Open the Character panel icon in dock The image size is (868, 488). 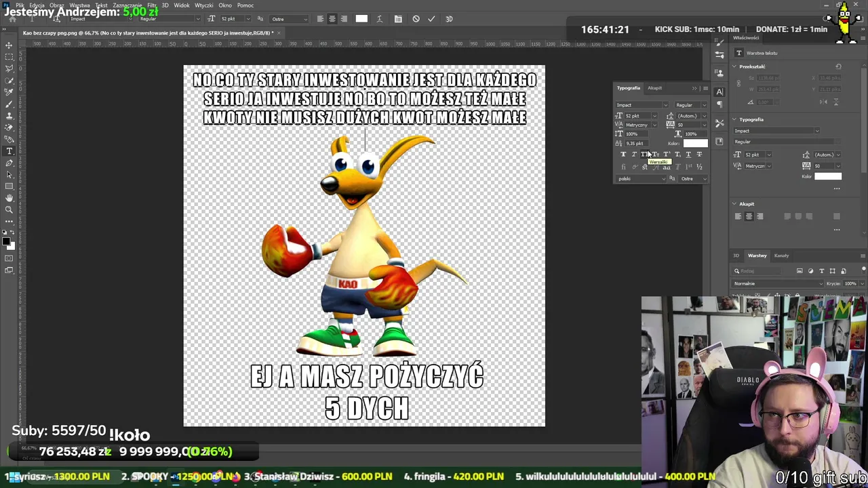719,92
